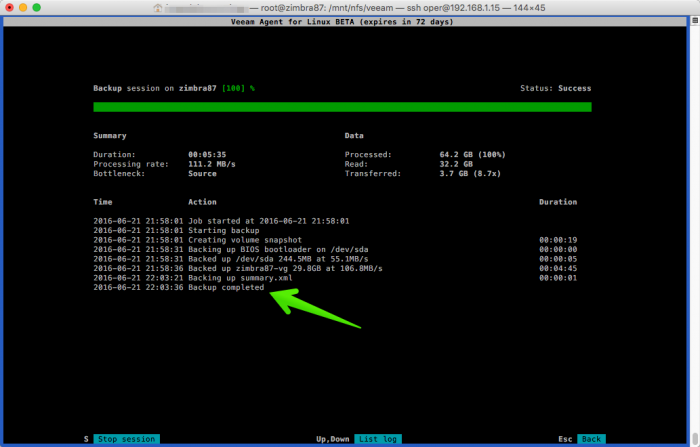Click the Transferred value 3.7 GB (8.7x)

point(470,173)
